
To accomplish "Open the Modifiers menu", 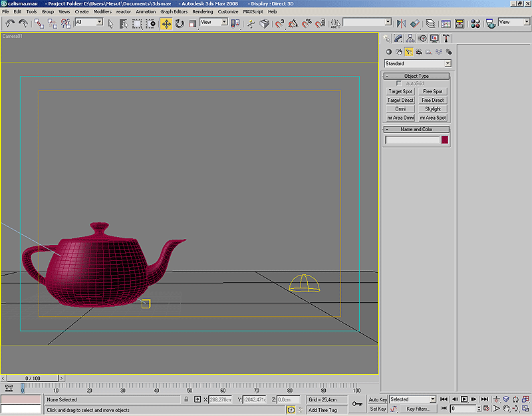I will tap(102, 11).
